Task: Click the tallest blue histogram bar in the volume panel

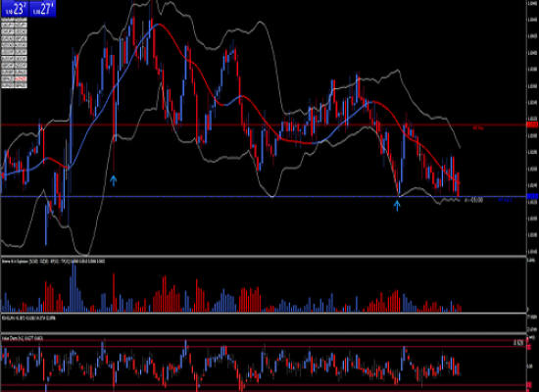Action: coord(73,287)
